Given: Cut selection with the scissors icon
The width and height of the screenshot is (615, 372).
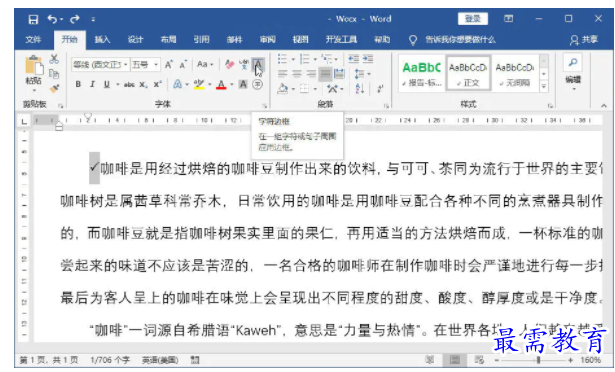Looking at the screenshot, I should [54, 59].
